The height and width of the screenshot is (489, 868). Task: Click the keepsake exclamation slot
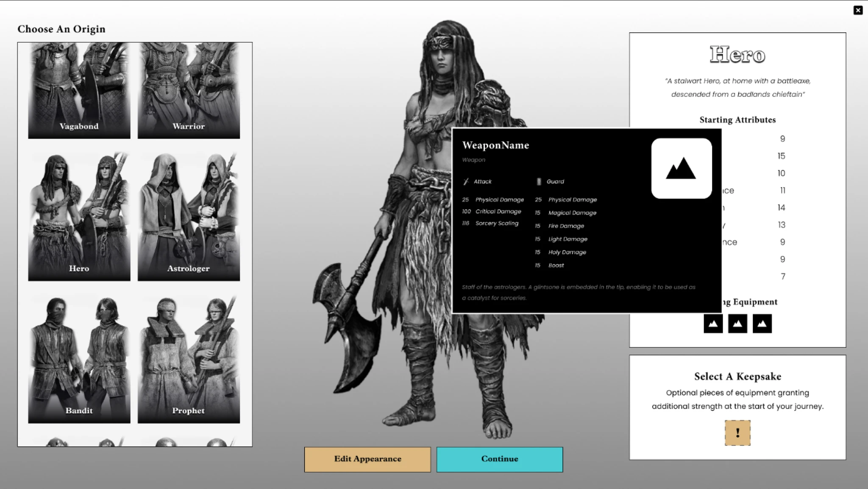click(x=737, y=433)
